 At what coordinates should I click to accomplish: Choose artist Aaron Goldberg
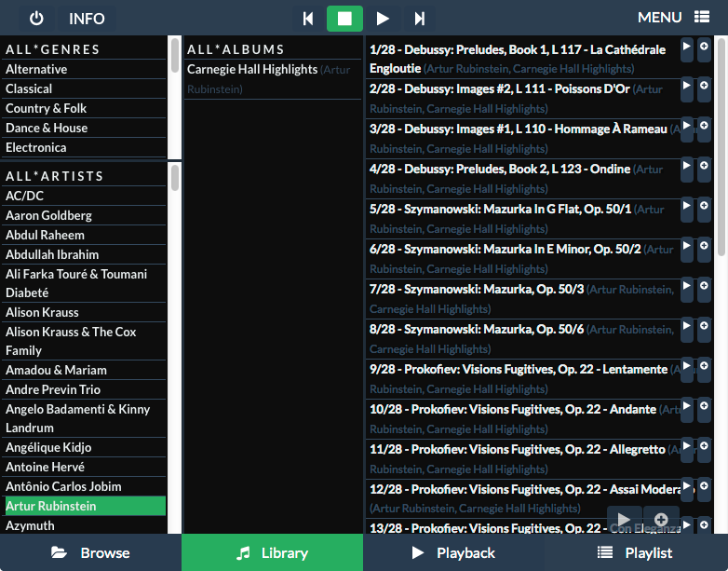pyautogui.click(x=84, y=215)
